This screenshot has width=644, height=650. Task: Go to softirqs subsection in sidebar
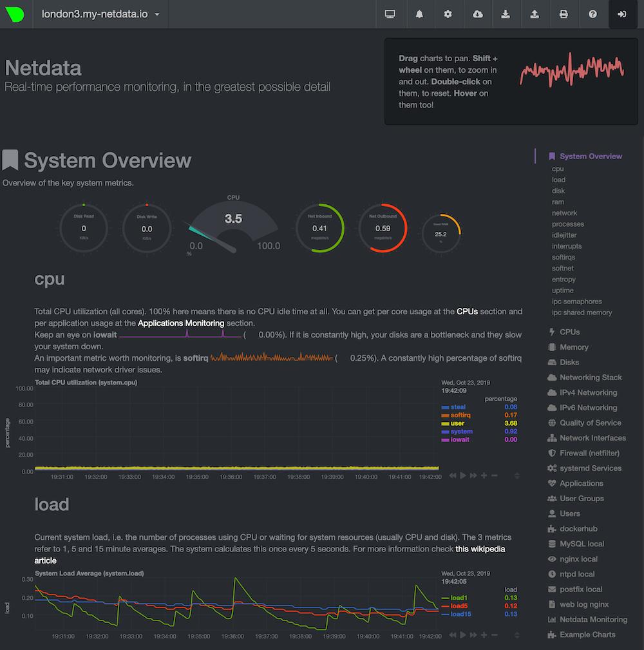[563, 257]
